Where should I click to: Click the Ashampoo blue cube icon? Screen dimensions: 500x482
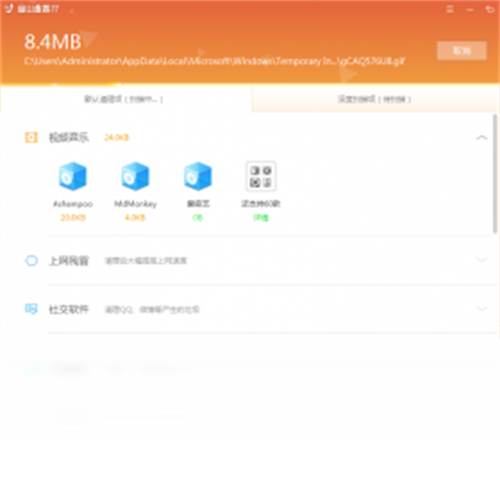click(x=73, y=176)
